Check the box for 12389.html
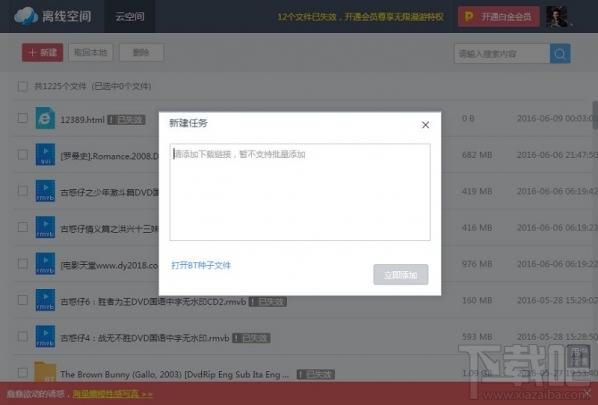The width and height of the screenshot is (598, 405). click(23, 118)
